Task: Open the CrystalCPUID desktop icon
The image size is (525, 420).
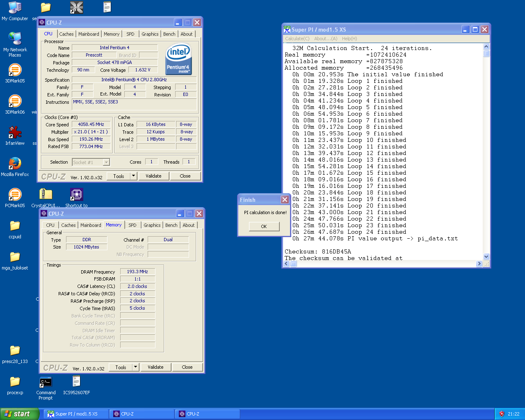Action: click(46, 198)
